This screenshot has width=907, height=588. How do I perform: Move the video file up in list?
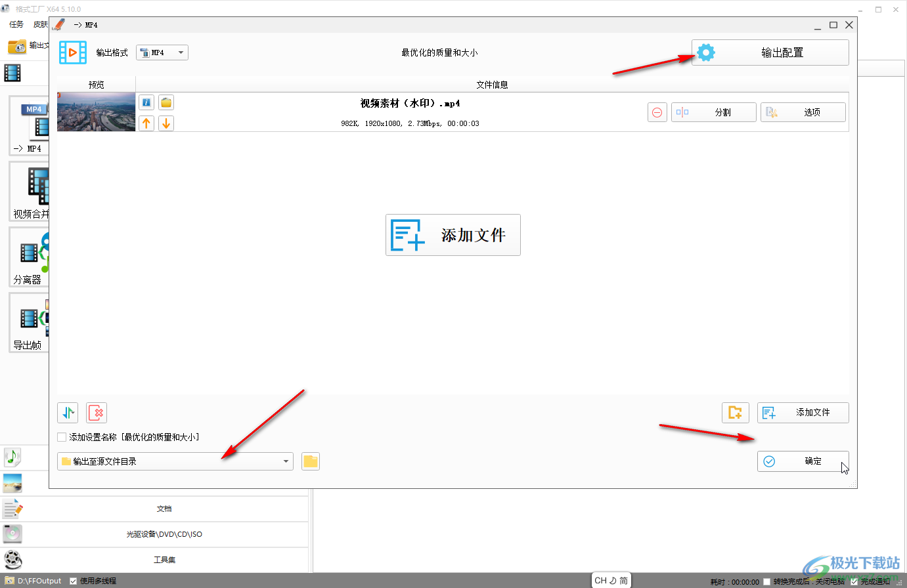coord(146,123)
